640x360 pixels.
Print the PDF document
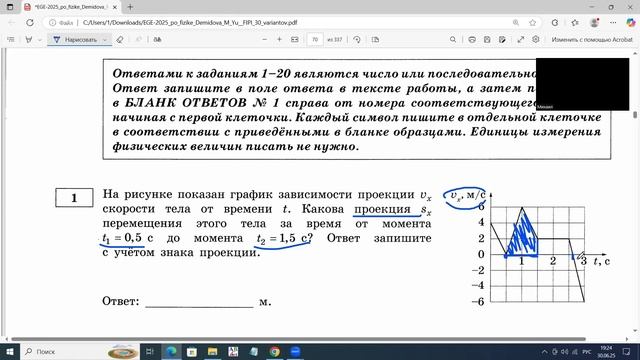[472, 40]
